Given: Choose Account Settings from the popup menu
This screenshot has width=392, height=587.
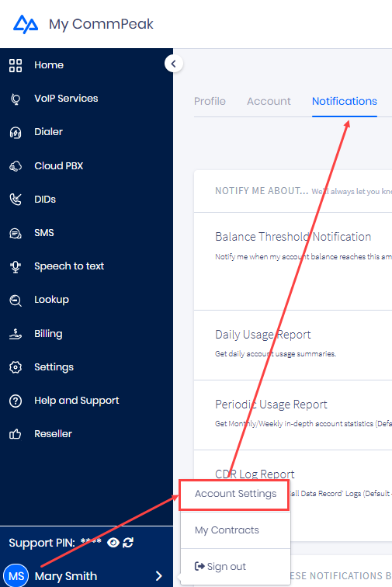Looking at the screenshot, I should pos(235,494).
